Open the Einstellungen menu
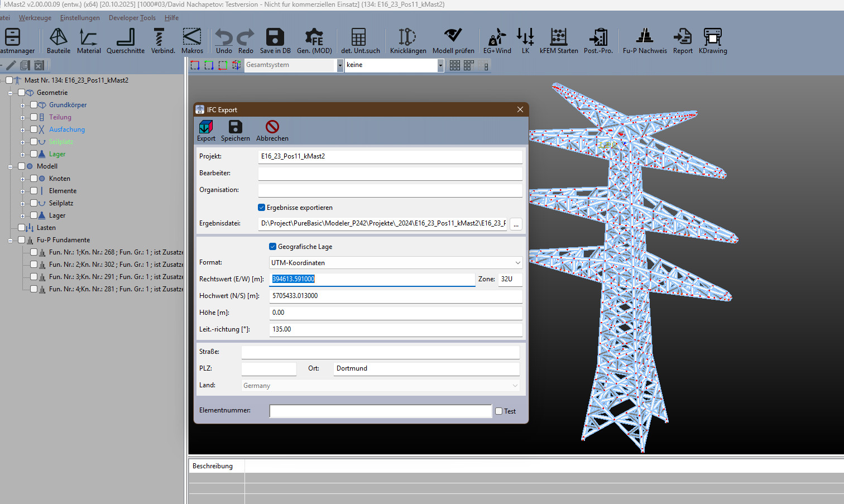Image resolution: width=844 pixels, height=504 pixels. coord(80,18)
